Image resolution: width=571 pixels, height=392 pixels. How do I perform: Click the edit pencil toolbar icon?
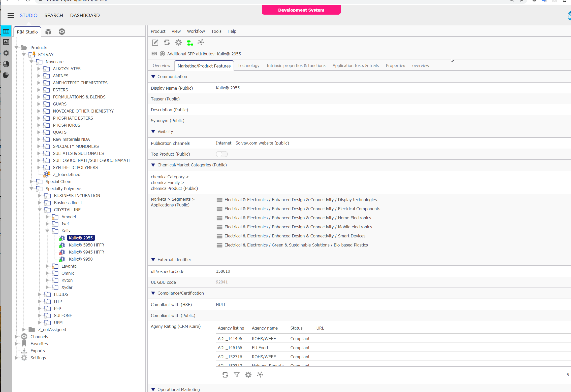[155, 43]
